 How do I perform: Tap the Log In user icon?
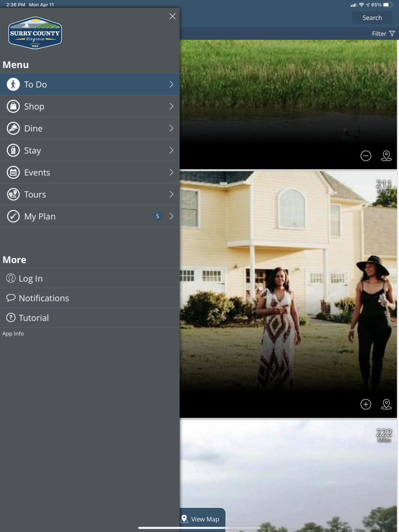point(11,278)
